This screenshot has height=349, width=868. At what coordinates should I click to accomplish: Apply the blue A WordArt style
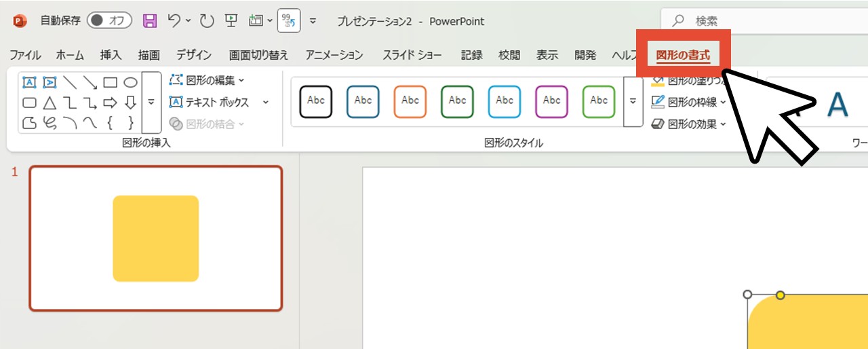[x=838, y=105]
